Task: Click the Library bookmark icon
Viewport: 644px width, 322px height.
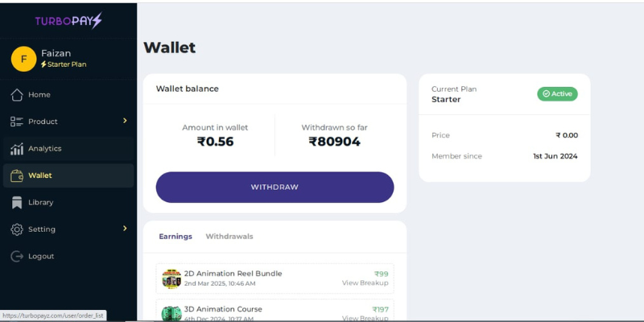Action: [x=17, y=203]
